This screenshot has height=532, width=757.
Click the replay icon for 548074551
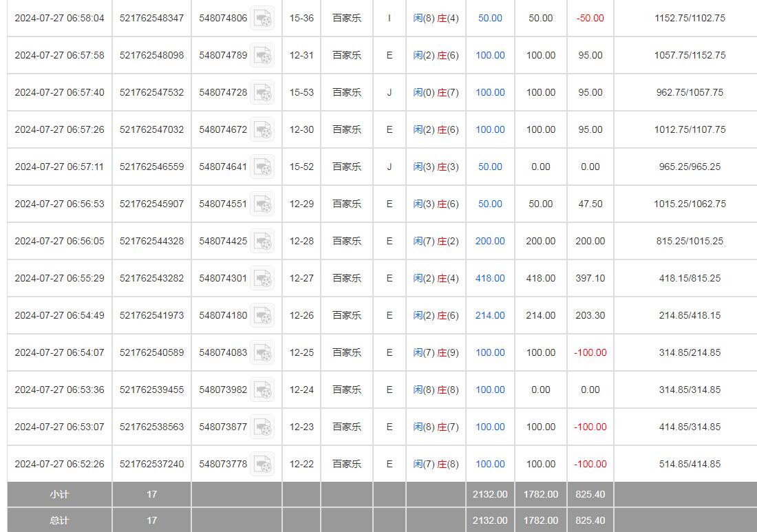tap(262, 204)
